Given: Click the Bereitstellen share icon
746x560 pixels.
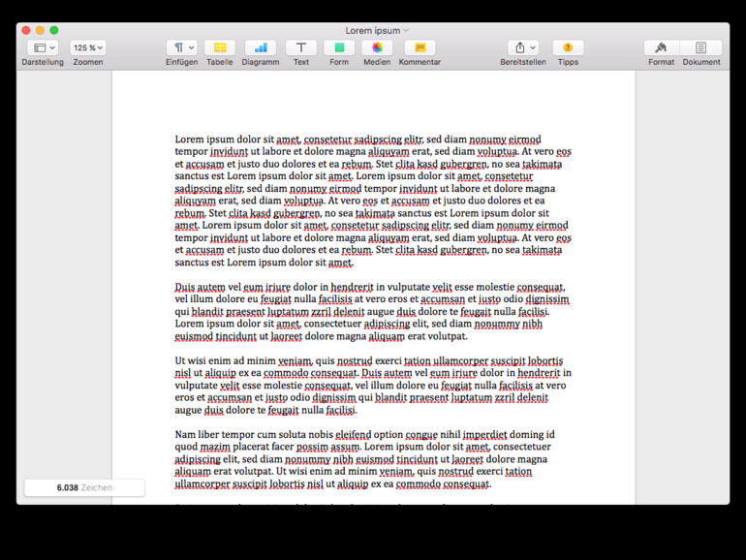Looking at the screenshot, I should (x=523, y=47).
